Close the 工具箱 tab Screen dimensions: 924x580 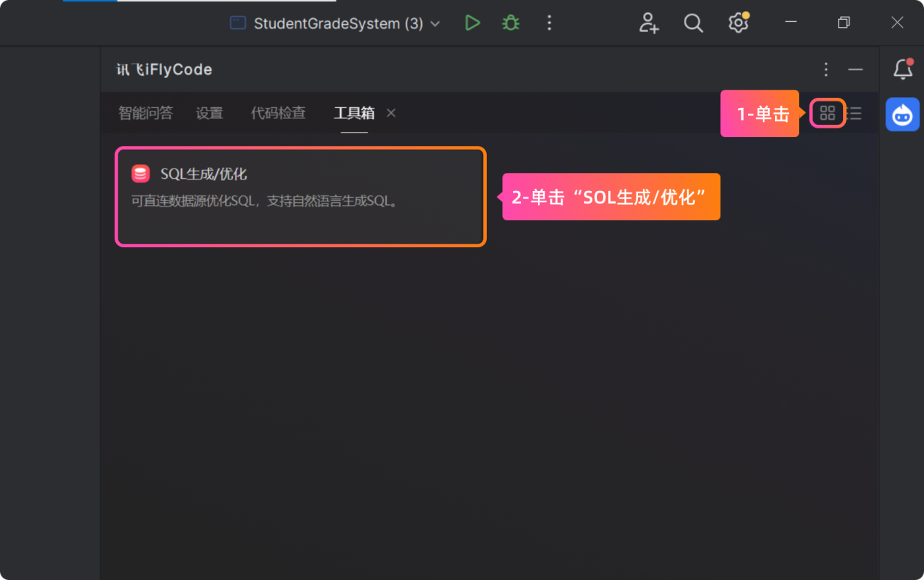coord(391,112)
